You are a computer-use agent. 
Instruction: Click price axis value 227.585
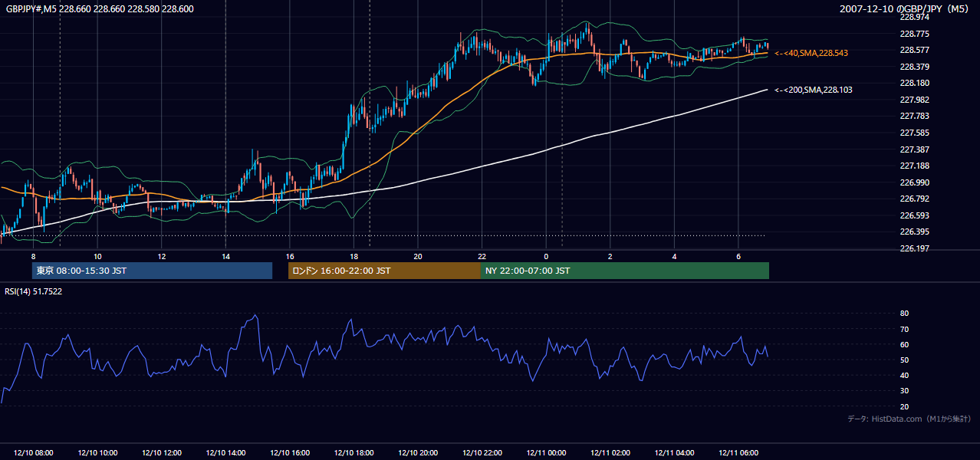[915, 133]
